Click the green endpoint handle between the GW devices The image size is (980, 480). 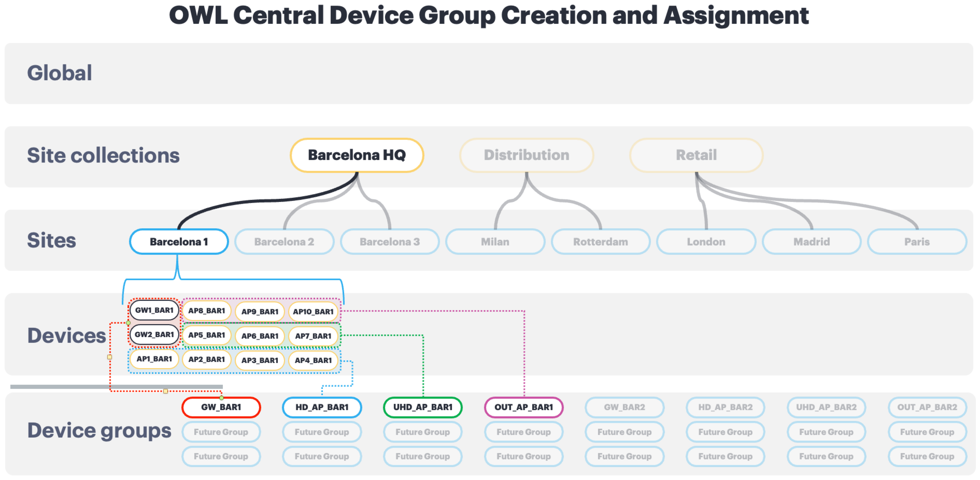pyautogui.click(x=129, y=323)
